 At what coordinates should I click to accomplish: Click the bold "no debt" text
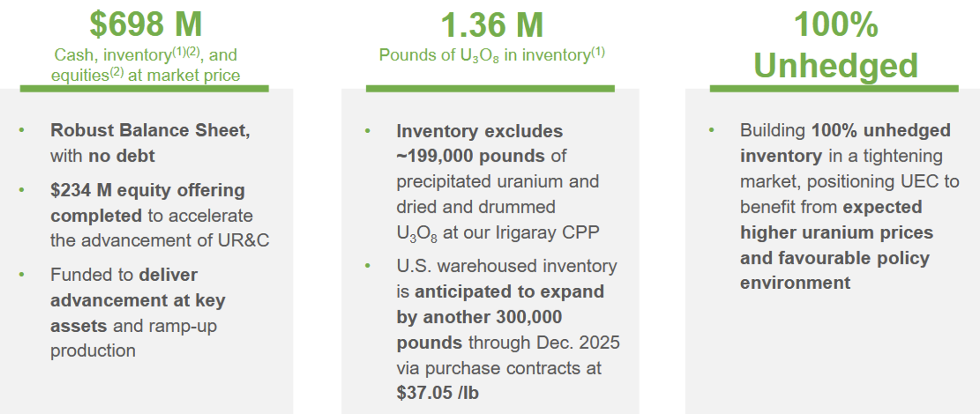point(121,156)
